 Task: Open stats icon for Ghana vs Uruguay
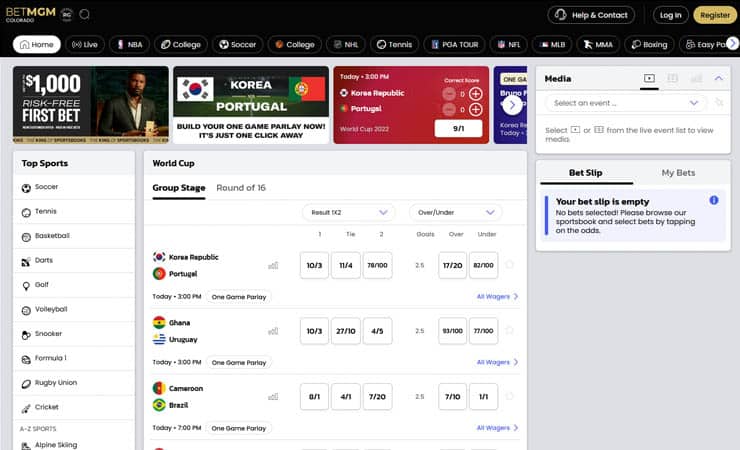click(x=273, y=331)
